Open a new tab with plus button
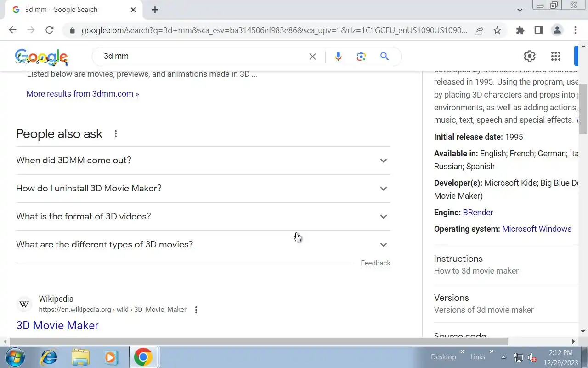The width and height of the screenshot is (588, 368). 155,10
